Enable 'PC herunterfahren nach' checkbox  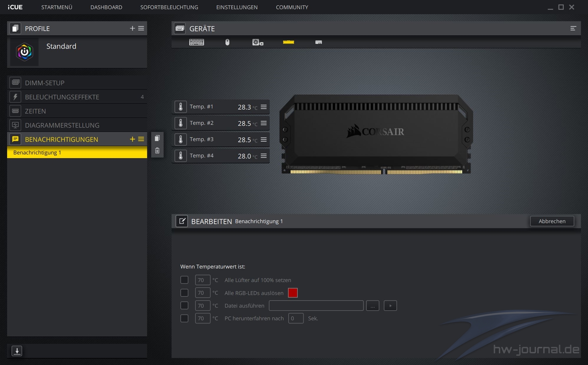click(x=184, y=318)
